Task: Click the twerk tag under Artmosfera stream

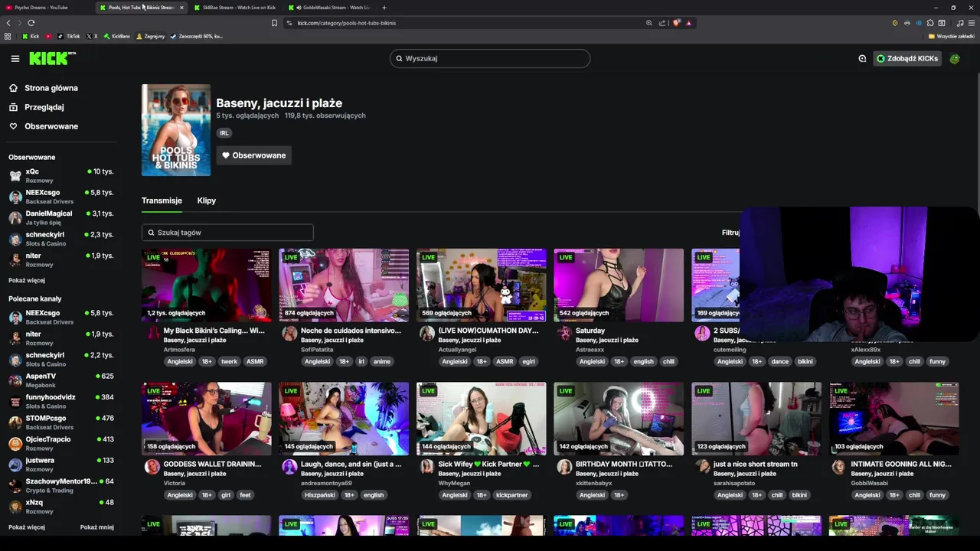Action: [229, 361]
